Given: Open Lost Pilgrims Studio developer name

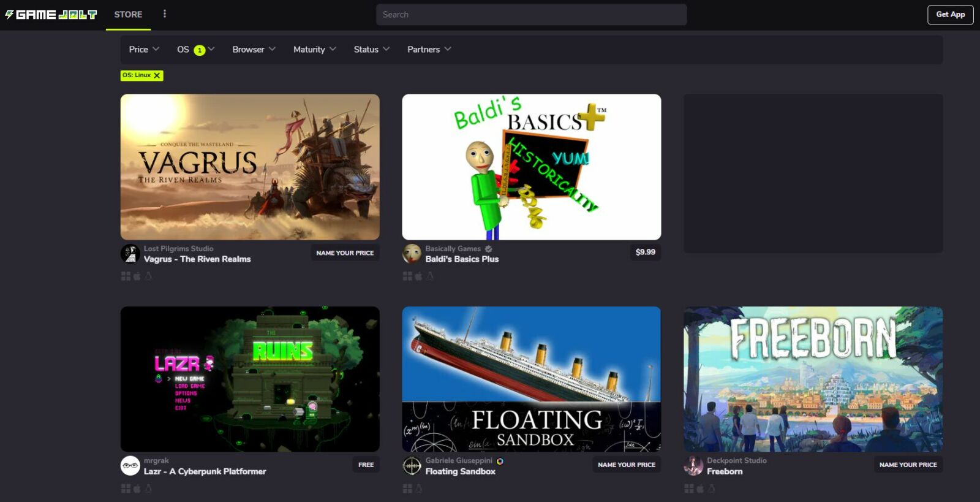Looking at the screenshot, I should click(x=179, y=249).
